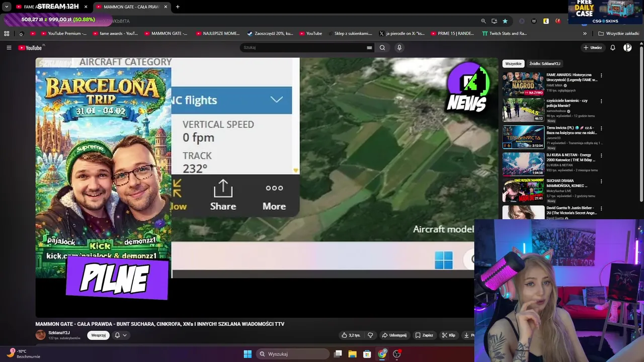
Task: Open the fame awards - YouT... bookmark
Action: click(x=115, y=34)
